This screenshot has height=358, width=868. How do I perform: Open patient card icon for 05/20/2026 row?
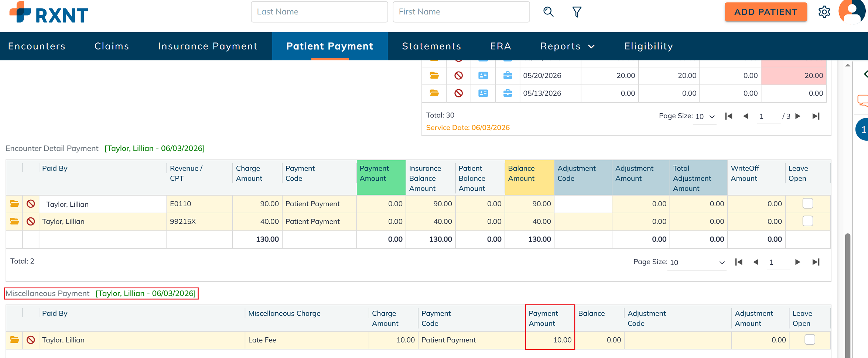point(483,76)
